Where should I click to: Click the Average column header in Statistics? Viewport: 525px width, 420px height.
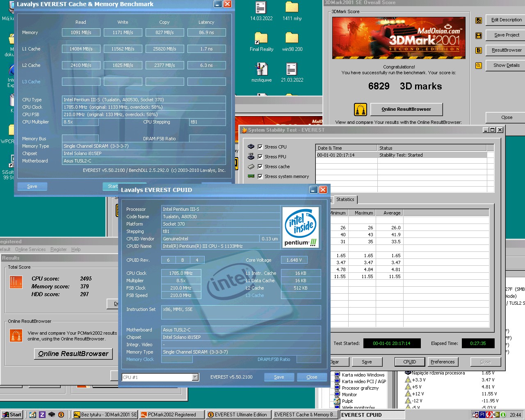tap(389, 213)
